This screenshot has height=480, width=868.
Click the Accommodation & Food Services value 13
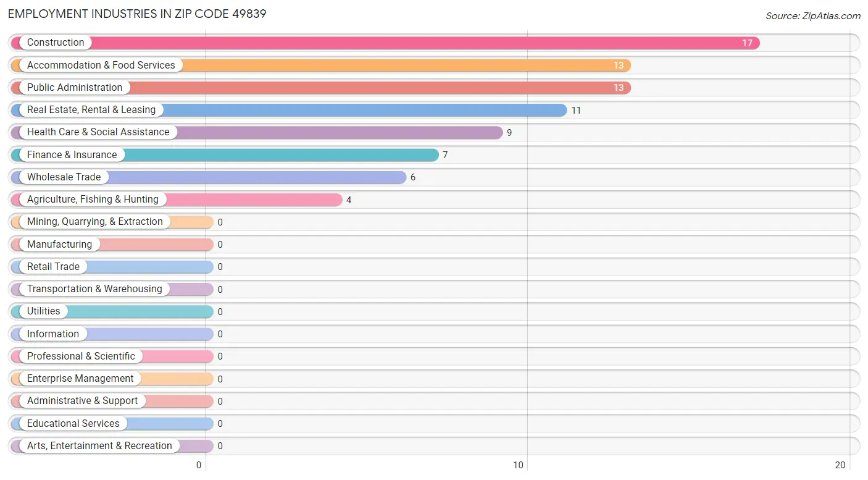[619, 65]
